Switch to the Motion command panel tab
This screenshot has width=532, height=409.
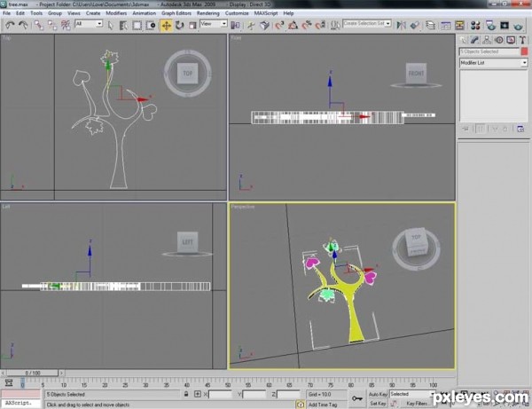click(499, 40)
